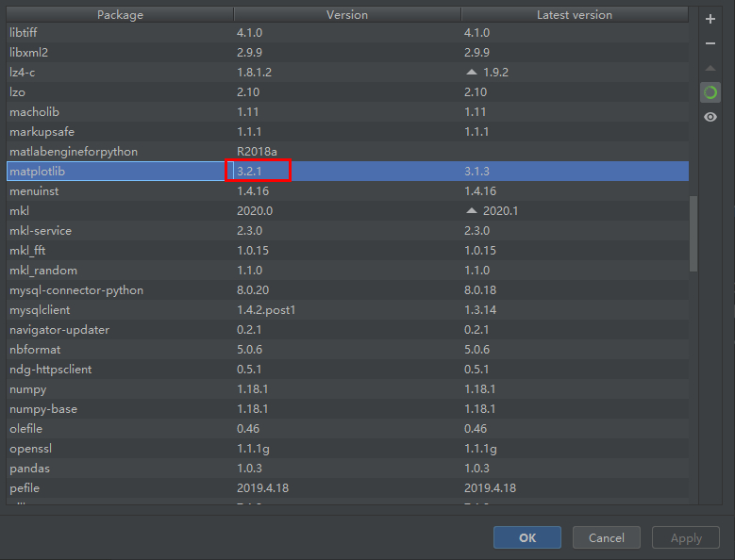Select the numpy package name
The width and height of the screenshot is (735, 560).
[28, 389]
